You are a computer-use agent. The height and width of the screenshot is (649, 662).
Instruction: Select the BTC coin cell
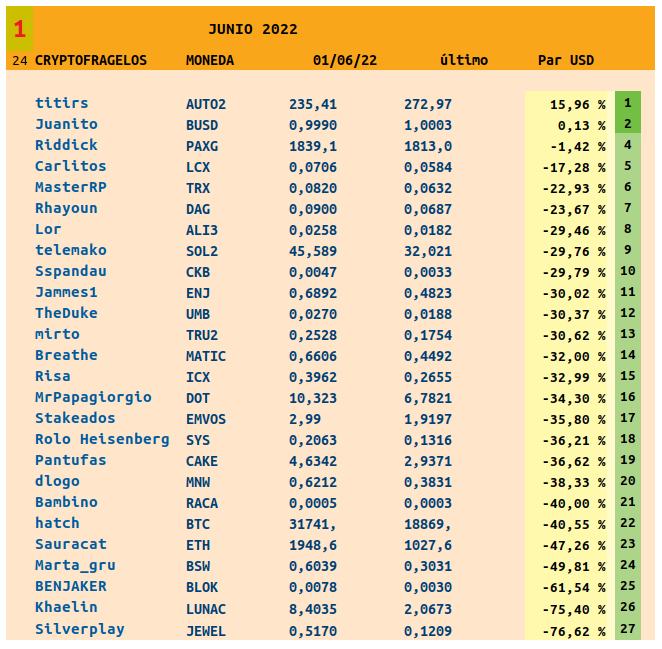[x=198, y=523]
